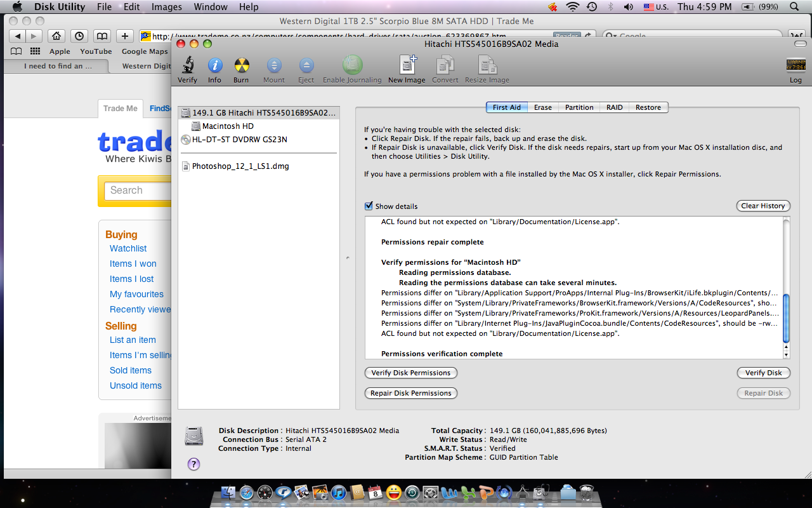The height and width of the screenshot is (508, 812).
Task: Click the Verify Disk Permissions button
Action: [x=411, y=373]
